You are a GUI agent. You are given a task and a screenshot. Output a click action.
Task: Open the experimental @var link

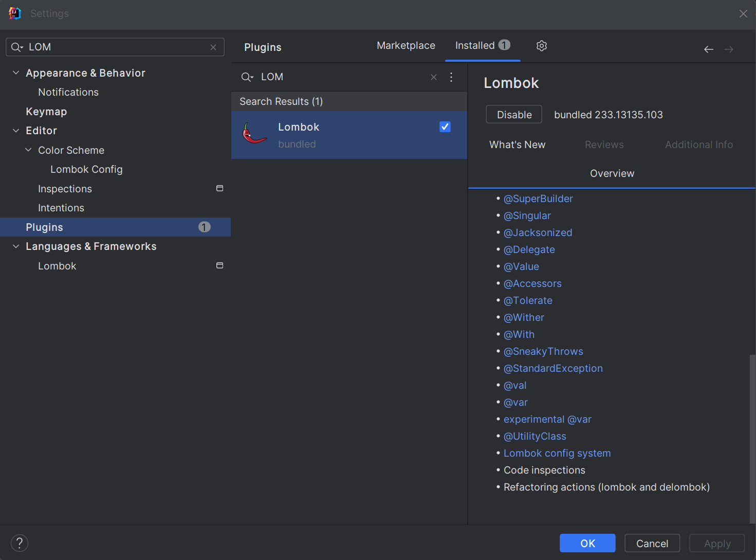(x=547, y=419)
